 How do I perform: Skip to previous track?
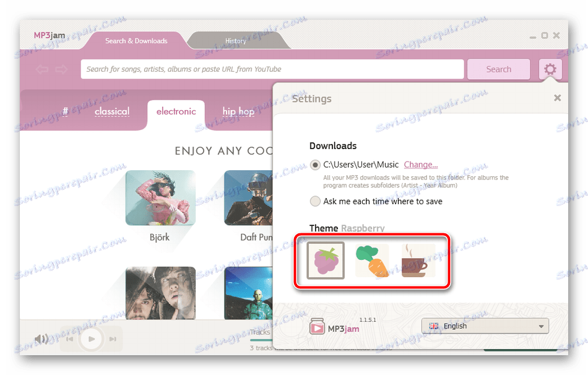70,339
